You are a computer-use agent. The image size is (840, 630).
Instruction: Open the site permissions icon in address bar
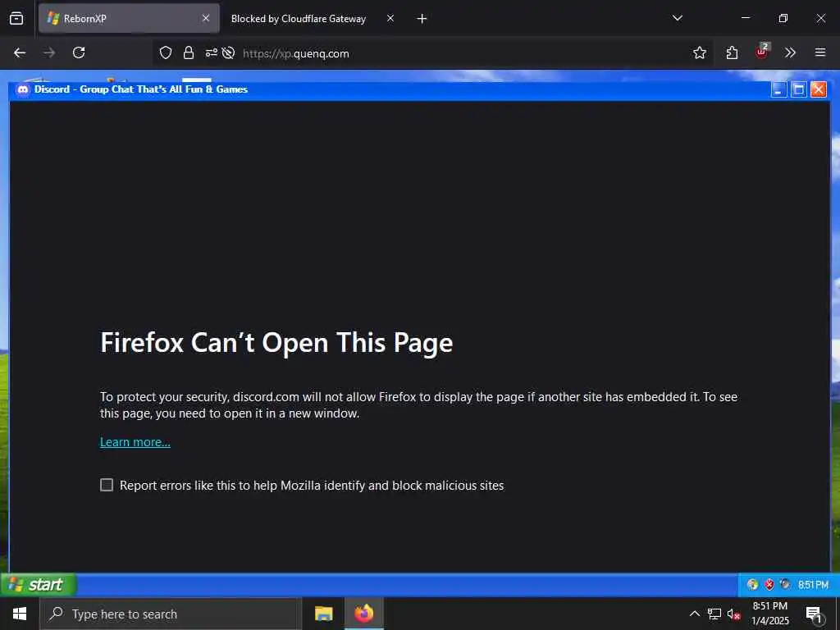pyautogui.click(x=211, y=52)
